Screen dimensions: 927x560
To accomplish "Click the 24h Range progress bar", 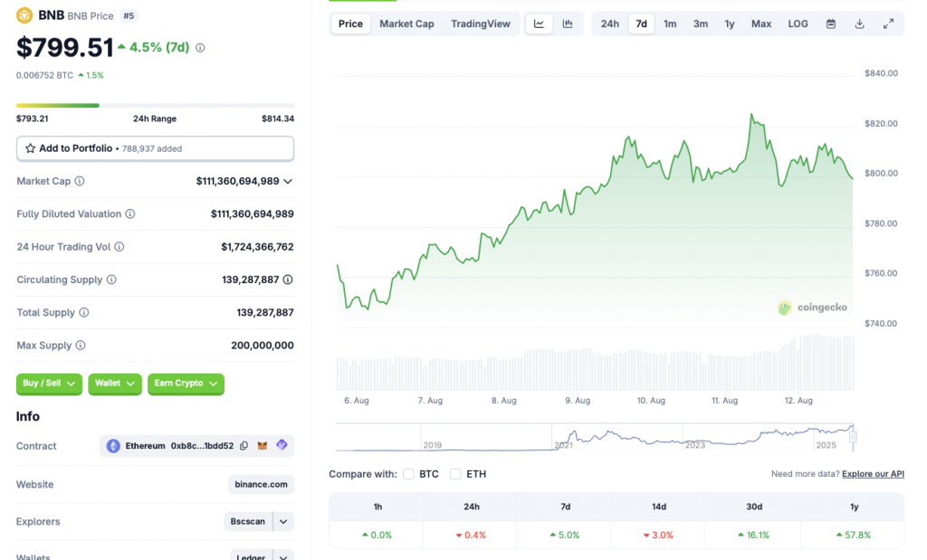I will point(155,106).
